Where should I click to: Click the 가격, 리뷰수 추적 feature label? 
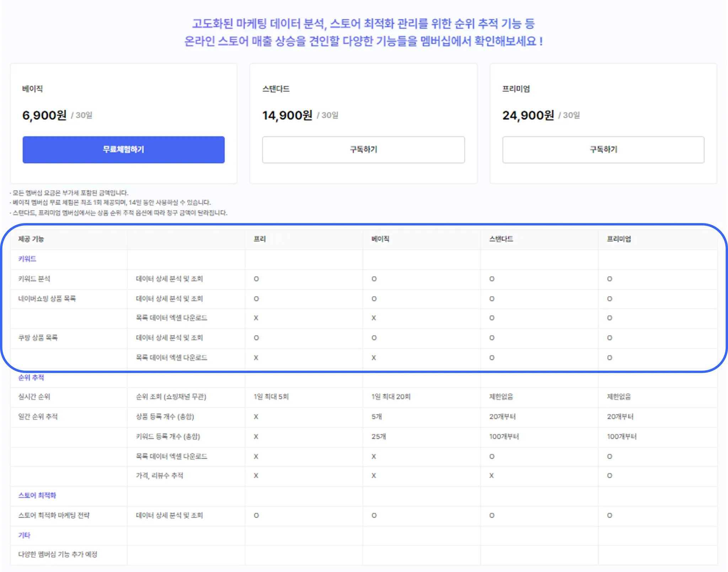(159, 476)
